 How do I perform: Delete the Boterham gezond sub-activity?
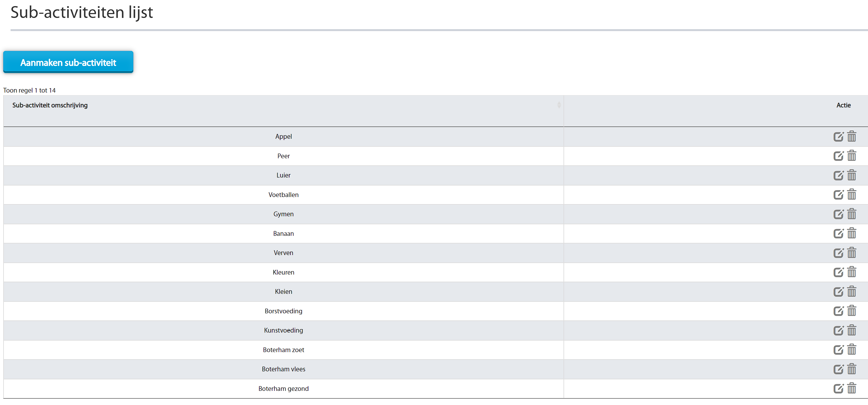point(851,388)
